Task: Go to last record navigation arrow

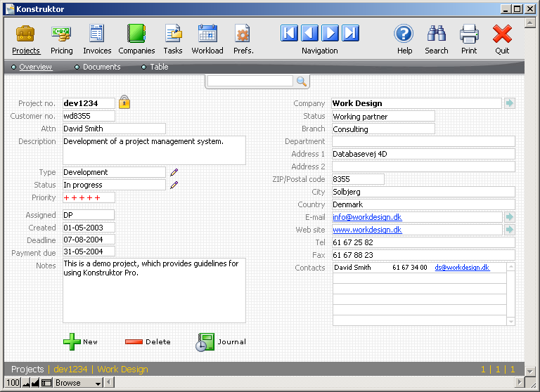Action: point(351,33)
